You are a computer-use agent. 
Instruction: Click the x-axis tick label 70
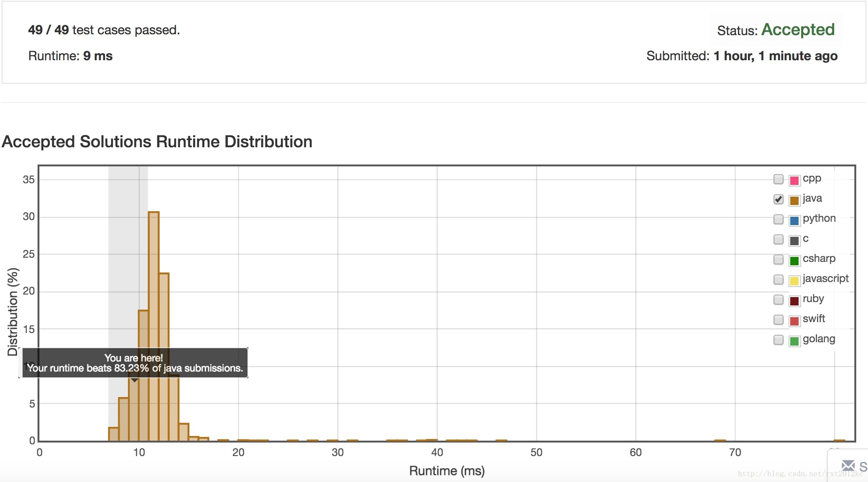735,452
